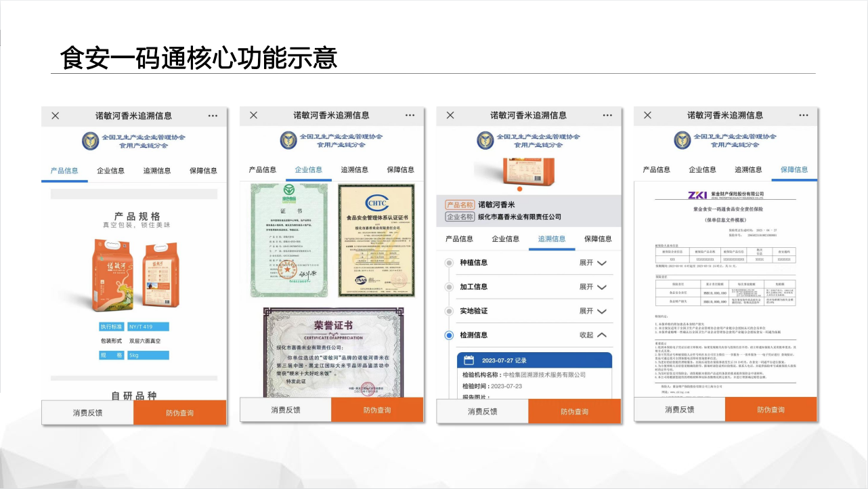
Task: Click 诺敏河香米 product name text
Action: pos(497,205)
